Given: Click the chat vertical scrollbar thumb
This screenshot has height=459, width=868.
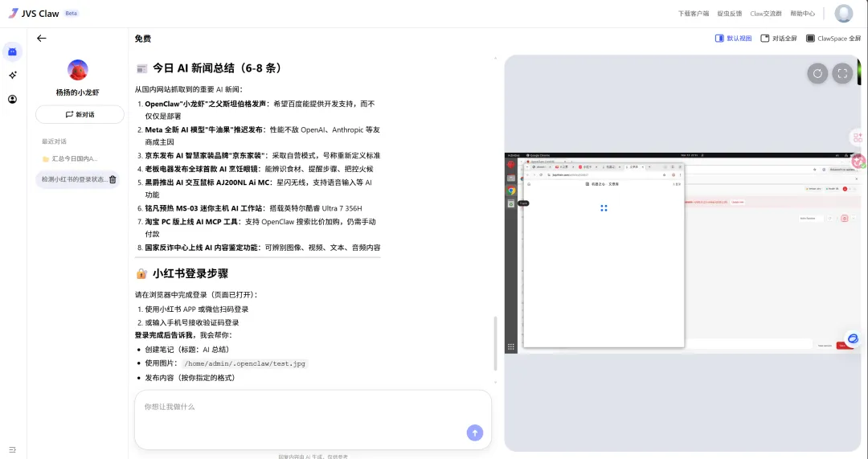Looking at the screenshot, I should (495, 343).
